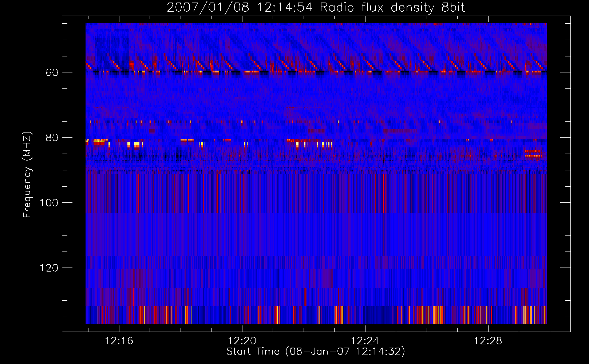Click the 12:16 time tick label
The height and width of the screenshot is (364, 589).
(119, 341)
